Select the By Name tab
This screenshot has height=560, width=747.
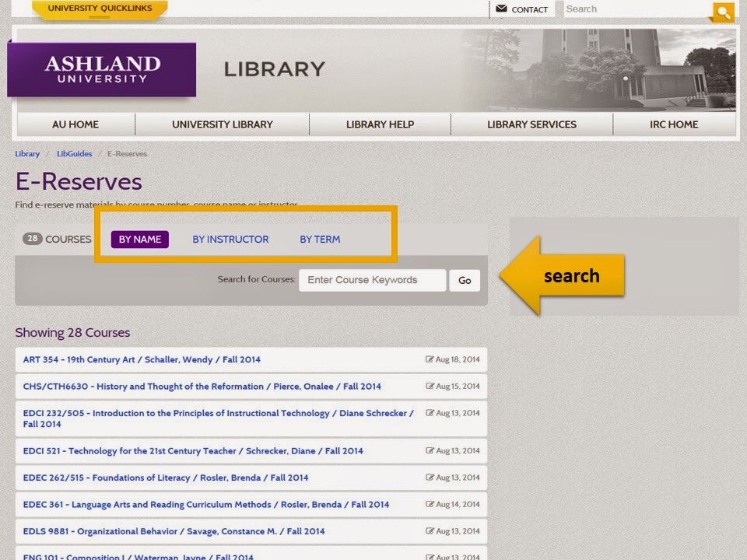click(139, 240)
